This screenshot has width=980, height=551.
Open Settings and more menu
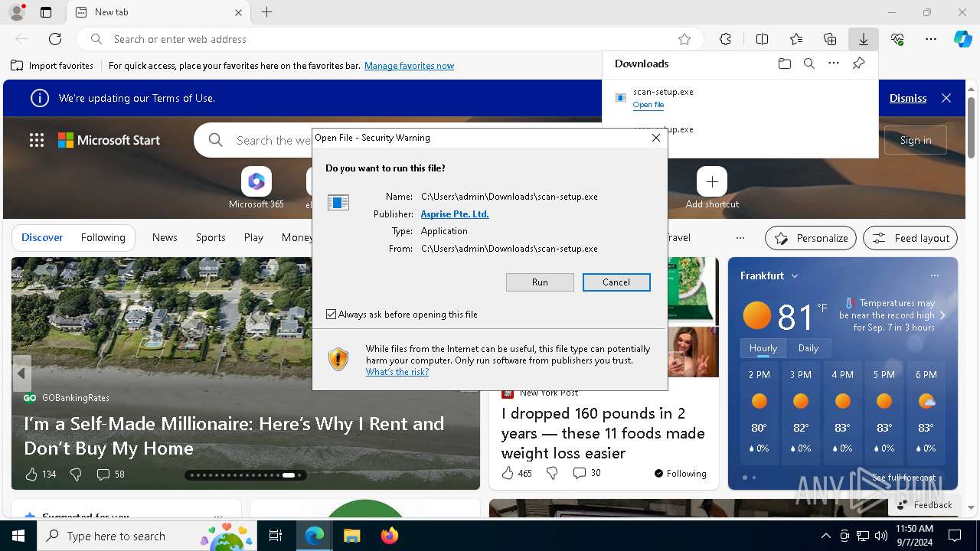[x=931, y=39]
